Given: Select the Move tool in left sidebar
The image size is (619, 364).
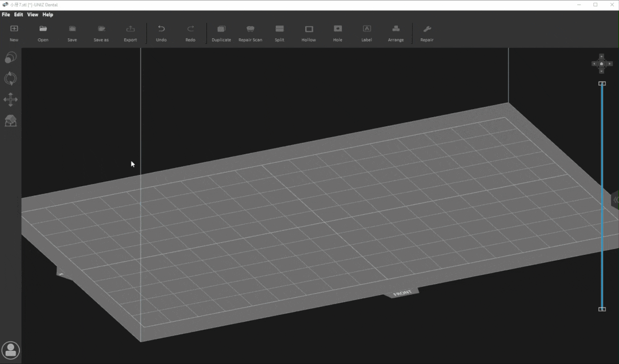Looking at the screenshot, I should [x=10, y=100].
